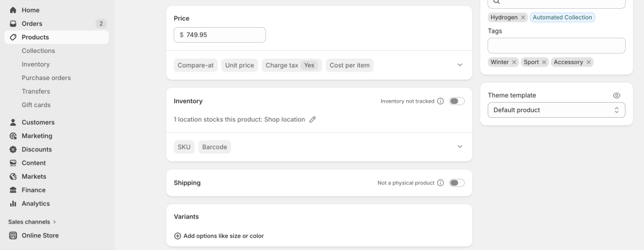Screen dimensions: 644x250
Task: Go to Discounts section
Action: pos(57,149)
